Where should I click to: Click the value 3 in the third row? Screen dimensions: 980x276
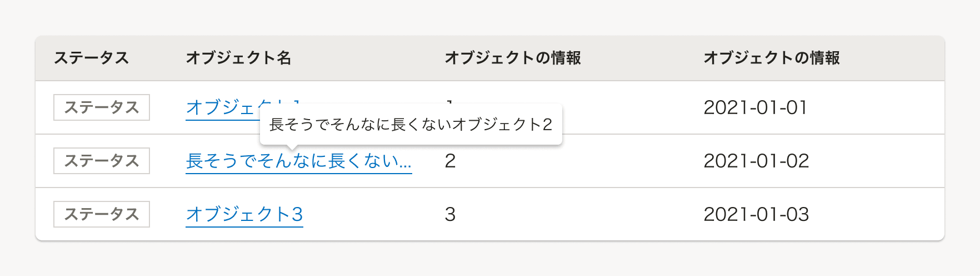pos(450,214)
